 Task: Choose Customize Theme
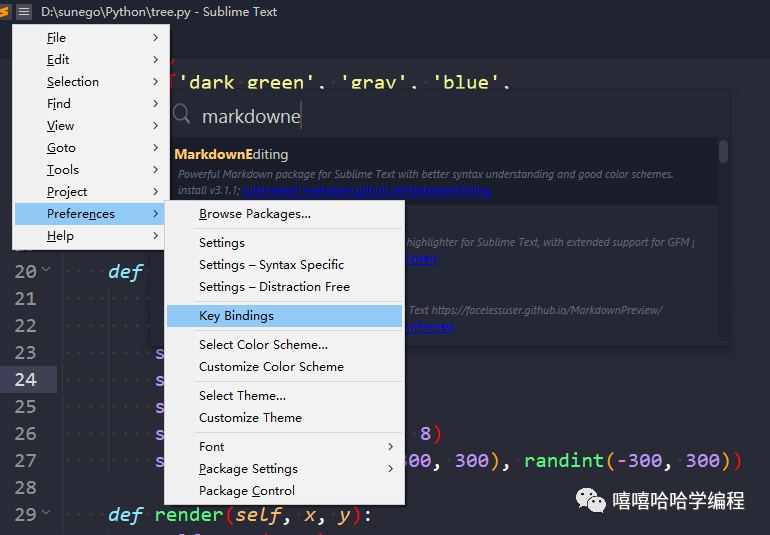click(284, 418)
